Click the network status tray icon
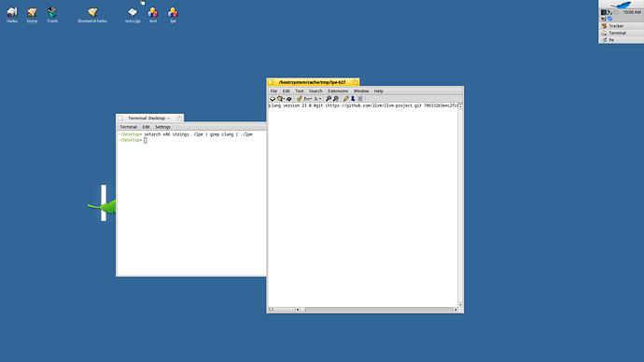 tap(609, 12)
